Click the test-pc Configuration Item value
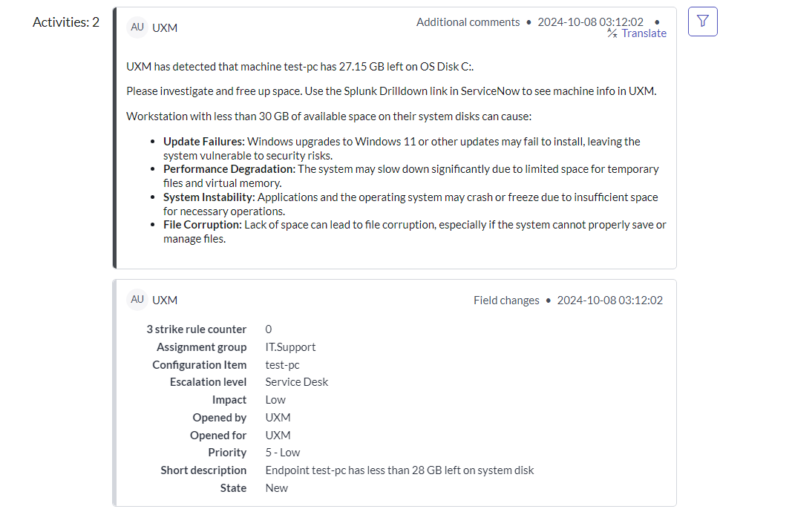 pos(282,365)
